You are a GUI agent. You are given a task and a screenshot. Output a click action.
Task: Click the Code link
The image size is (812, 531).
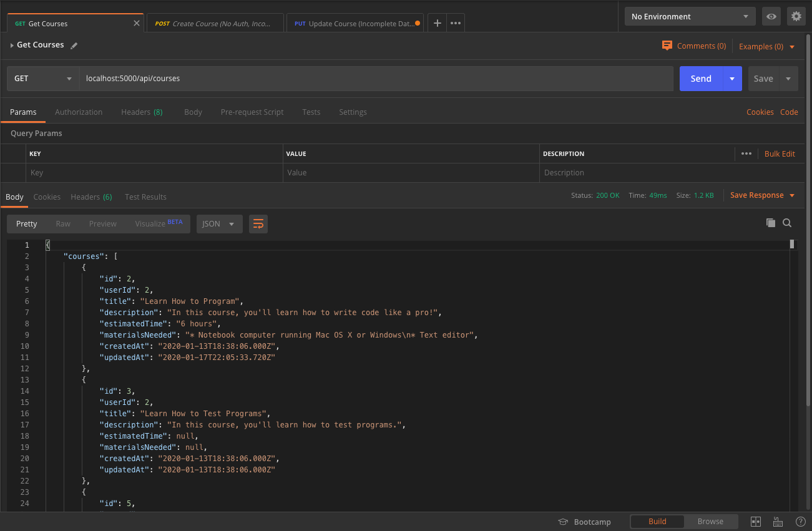click(x=789, y=112)
